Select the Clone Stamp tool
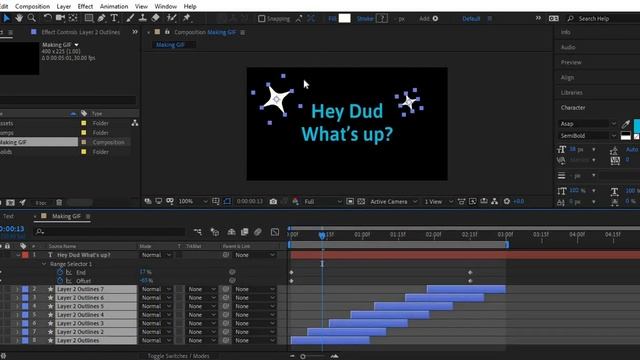 pos(143,18)
